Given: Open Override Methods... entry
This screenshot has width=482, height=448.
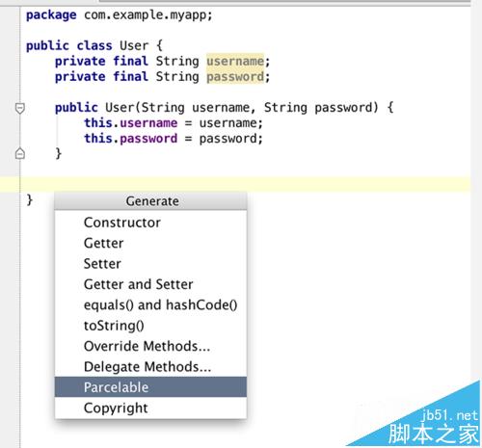Looking at the screenshot, I should tap(150, 346).
